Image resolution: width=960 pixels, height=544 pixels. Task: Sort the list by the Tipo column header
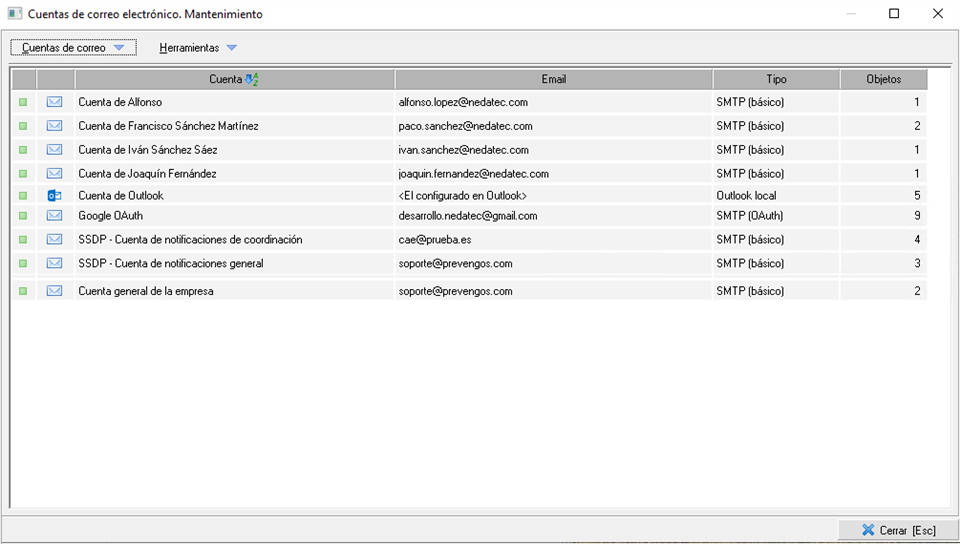776,79
